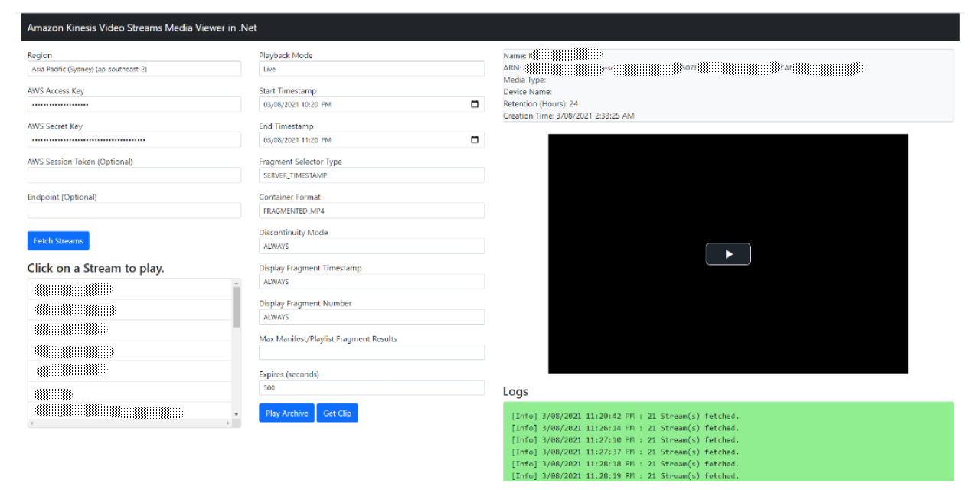Open the Container Format dropdown

(x=371, y=210)
